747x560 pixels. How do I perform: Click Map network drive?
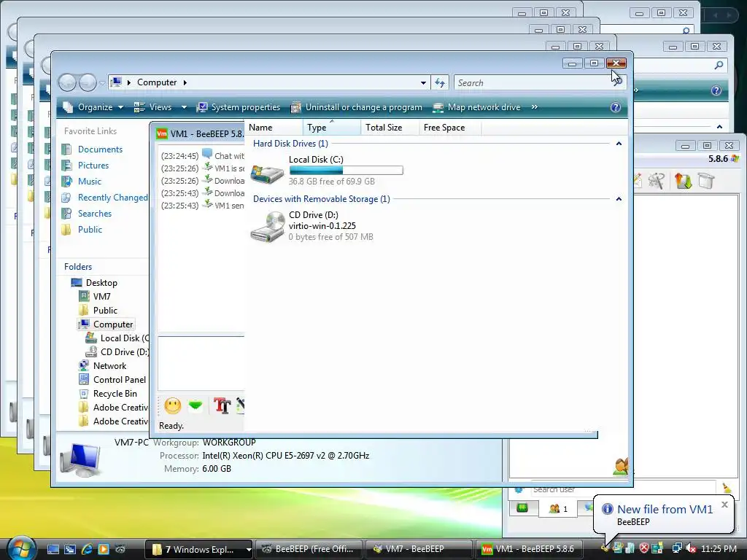476,107
